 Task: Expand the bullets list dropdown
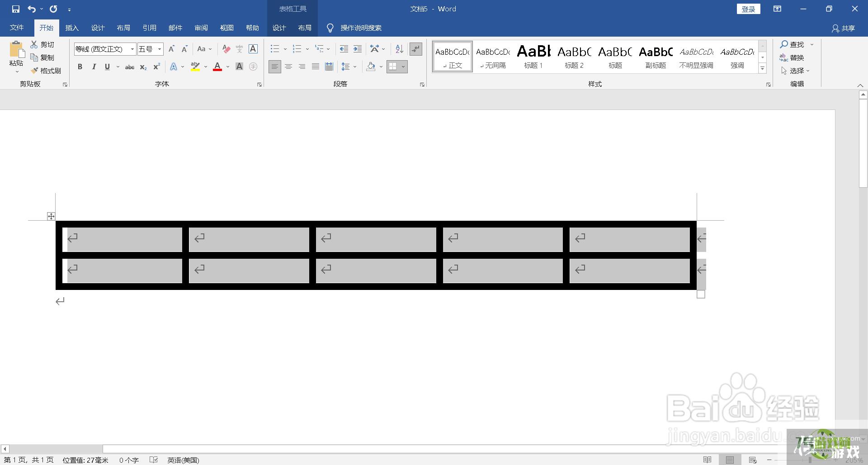tap(285, 49)
